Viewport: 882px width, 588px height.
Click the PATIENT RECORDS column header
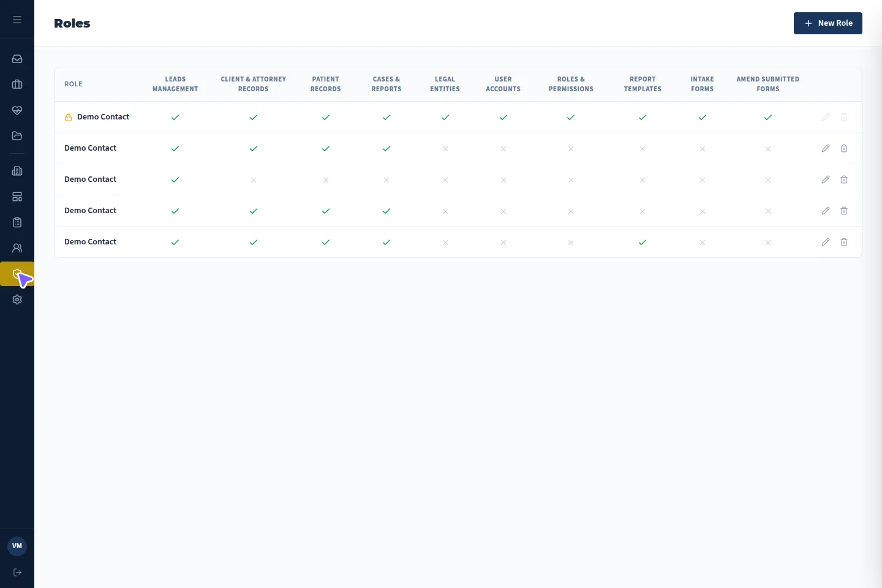coord(326,85)
